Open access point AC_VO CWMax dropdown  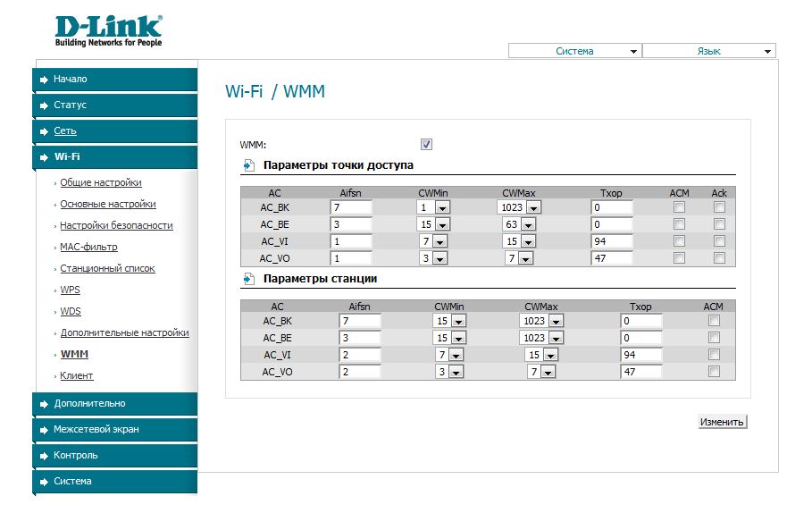coord(519,258)
